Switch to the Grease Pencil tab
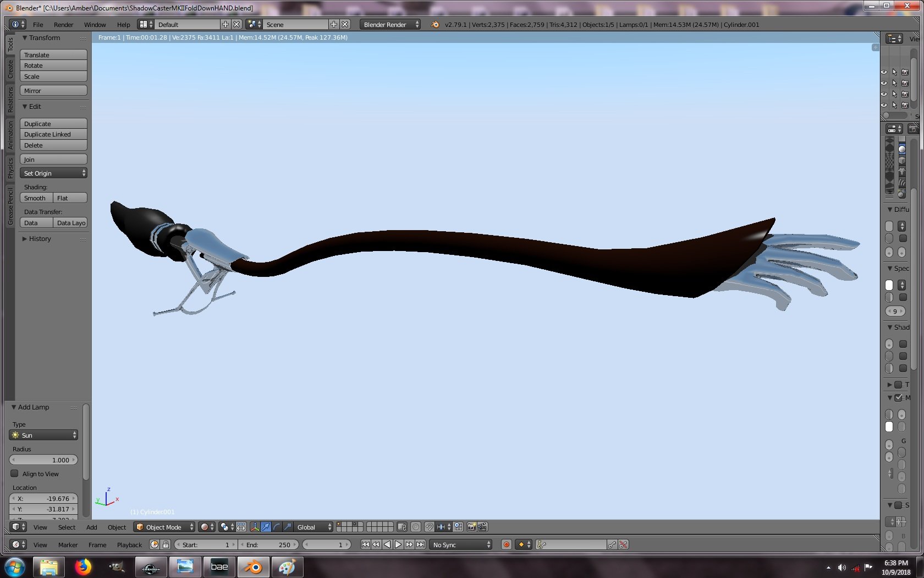924x578 pixels. click(x=10, y=206)
